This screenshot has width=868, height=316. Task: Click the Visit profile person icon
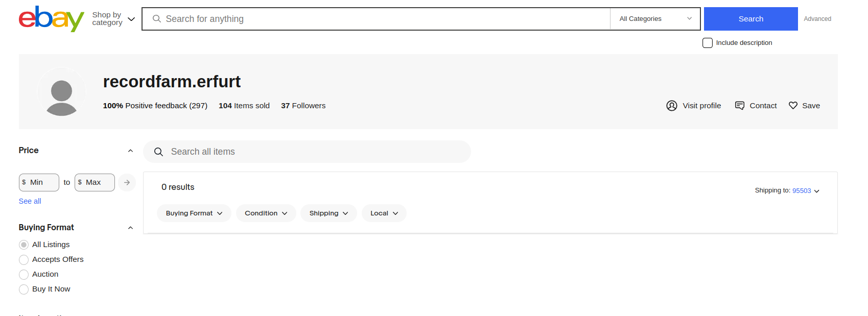click(x=672, y=106)
